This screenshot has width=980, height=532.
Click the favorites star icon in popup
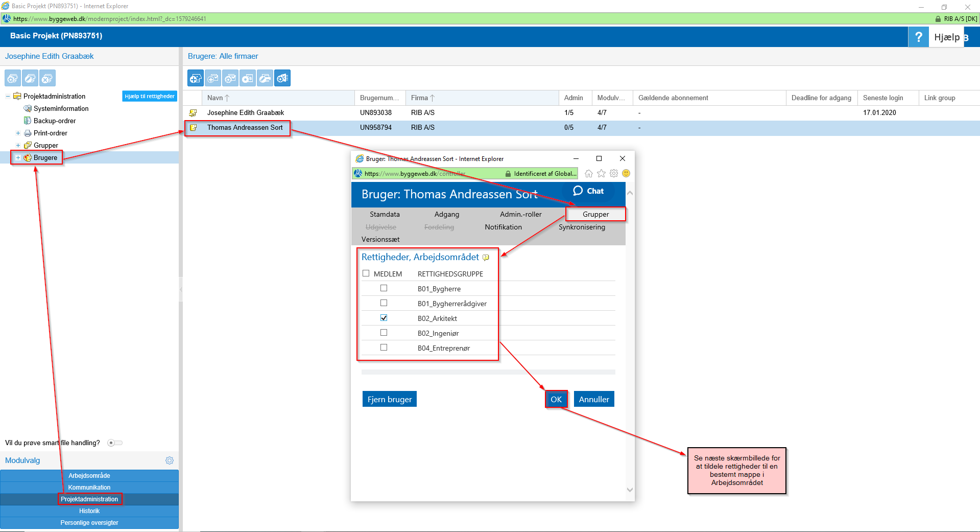click(601, 174)
